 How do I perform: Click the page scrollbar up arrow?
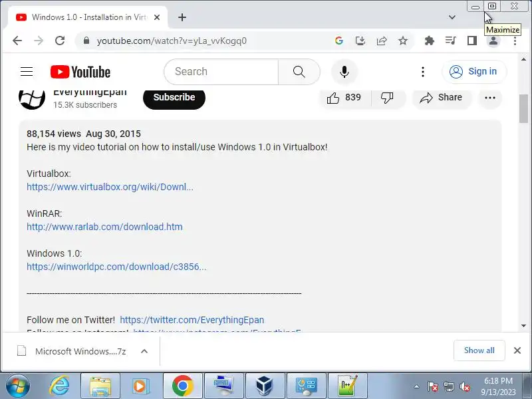point(523,59)
